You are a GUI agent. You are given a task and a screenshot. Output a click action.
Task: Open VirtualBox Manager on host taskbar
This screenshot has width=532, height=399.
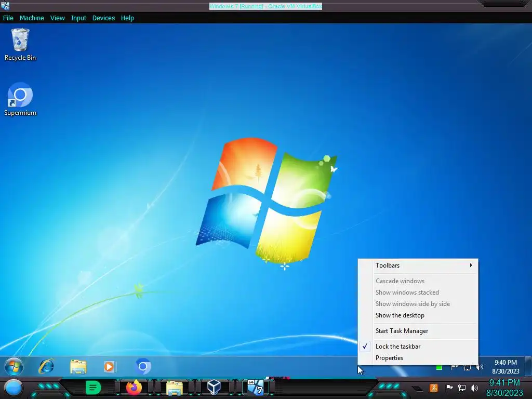click(214, 387)
